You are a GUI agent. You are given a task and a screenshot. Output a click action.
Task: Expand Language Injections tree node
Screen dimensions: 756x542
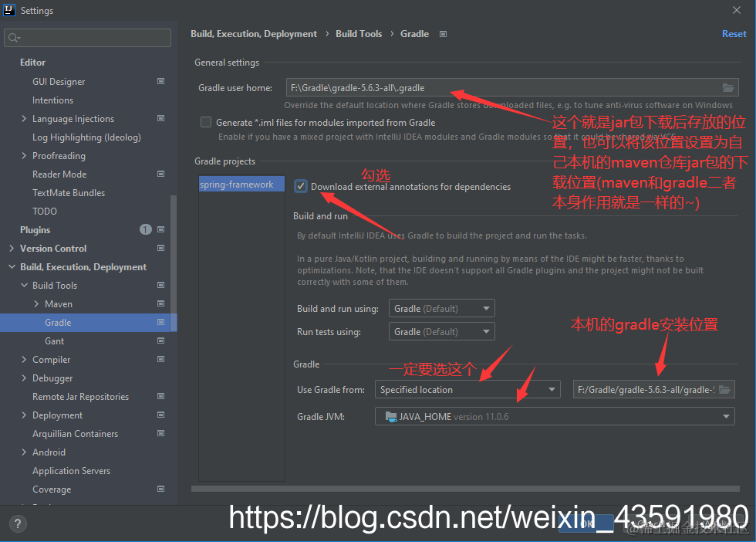[x=24, y=118]
